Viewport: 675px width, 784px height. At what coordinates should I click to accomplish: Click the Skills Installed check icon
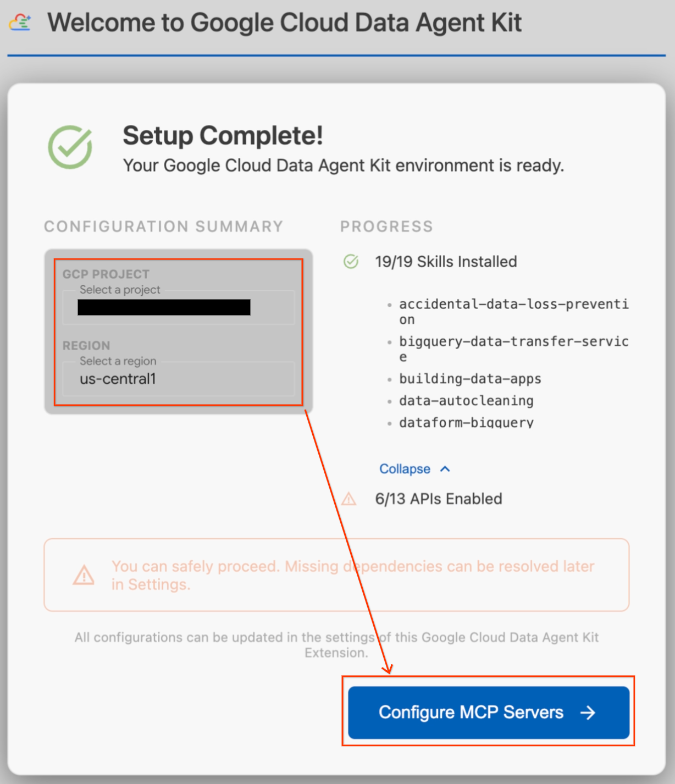point(351,262)
